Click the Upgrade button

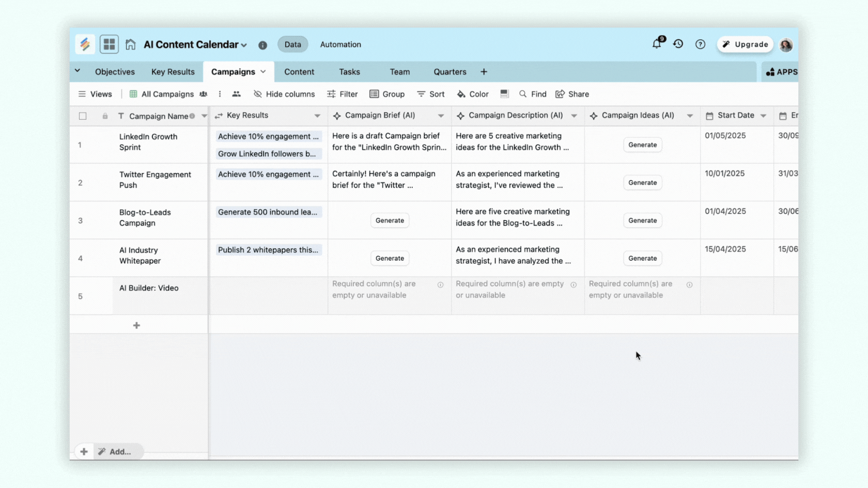pyautogui.click(x=745, y=44)
